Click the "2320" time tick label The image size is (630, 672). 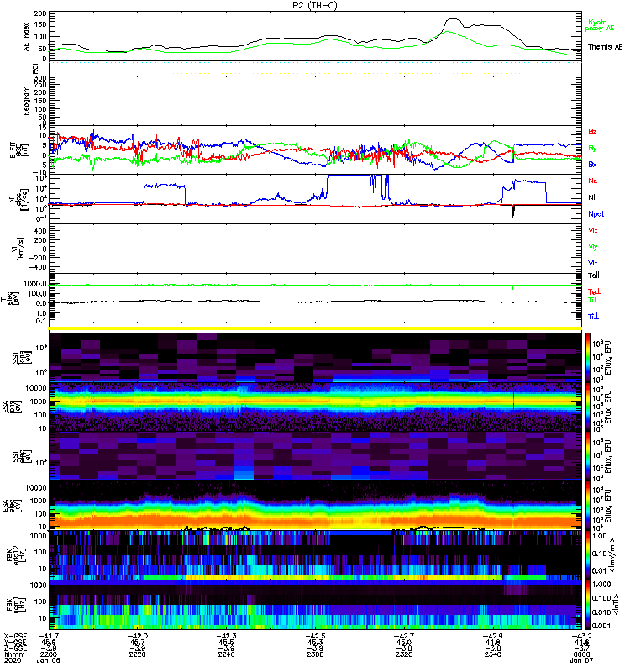(x=404, y=654)
